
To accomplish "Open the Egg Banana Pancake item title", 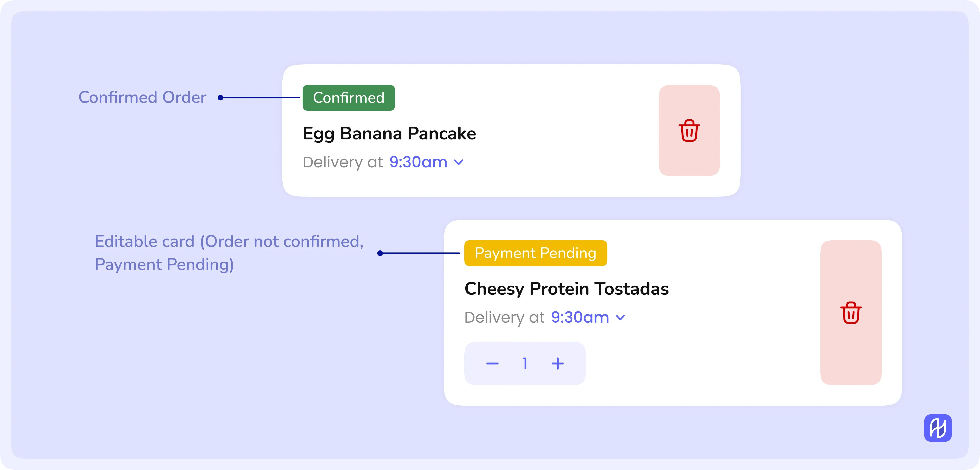I will click(389, 134).
